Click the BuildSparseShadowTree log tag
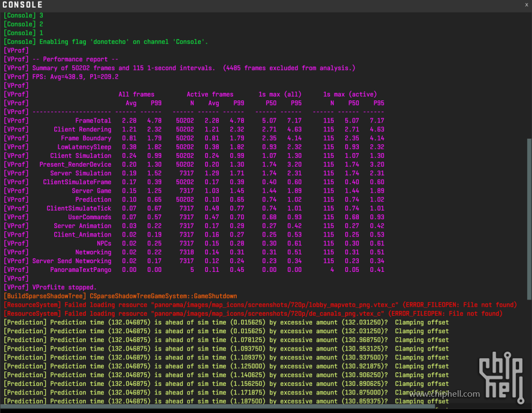The image size is (532, 413). 45,296
